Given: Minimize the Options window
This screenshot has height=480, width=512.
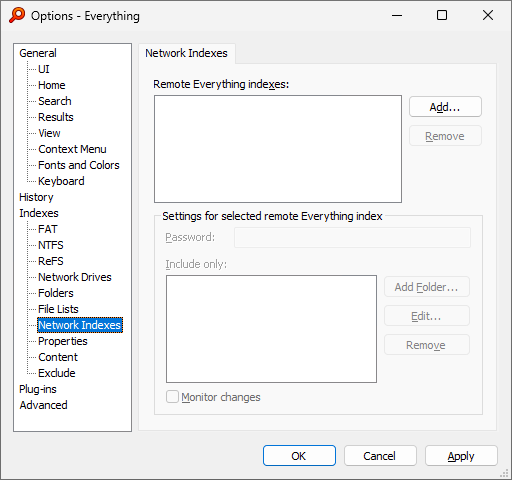Looking at the screenshot, I should point(397,15).
